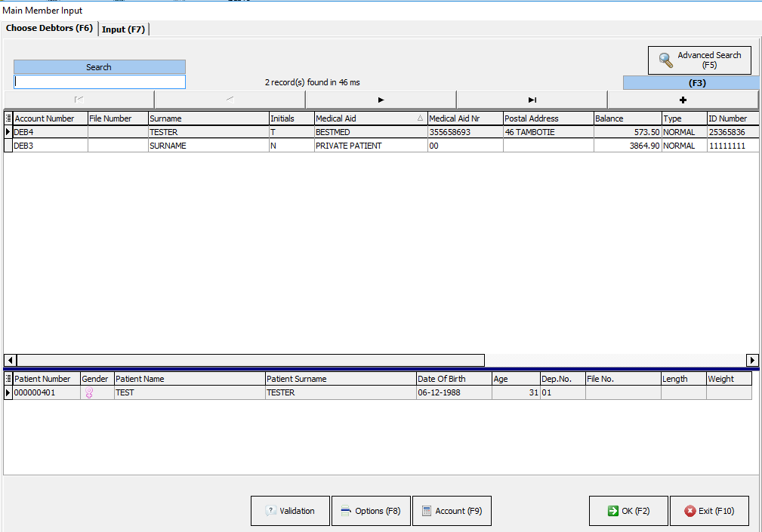
Task: Click the horizontal scrollbar right arrow
Action: (x=752, y=361)
